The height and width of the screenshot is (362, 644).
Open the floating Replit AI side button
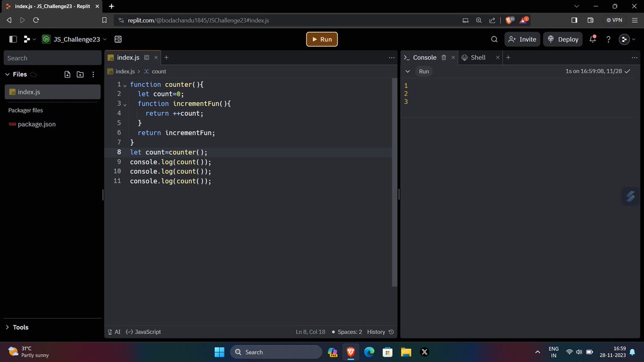[x=631, y=196]
